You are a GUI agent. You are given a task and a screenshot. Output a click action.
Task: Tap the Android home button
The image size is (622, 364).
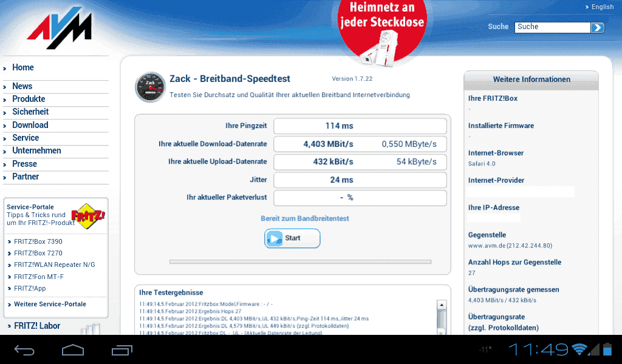click(x=73, y=349)
